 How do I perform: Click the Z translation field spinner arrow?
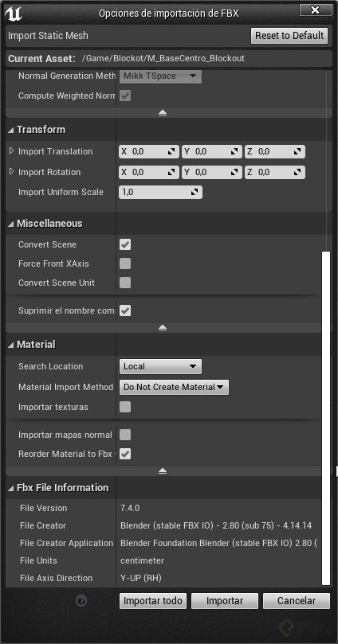pos(297,151)
